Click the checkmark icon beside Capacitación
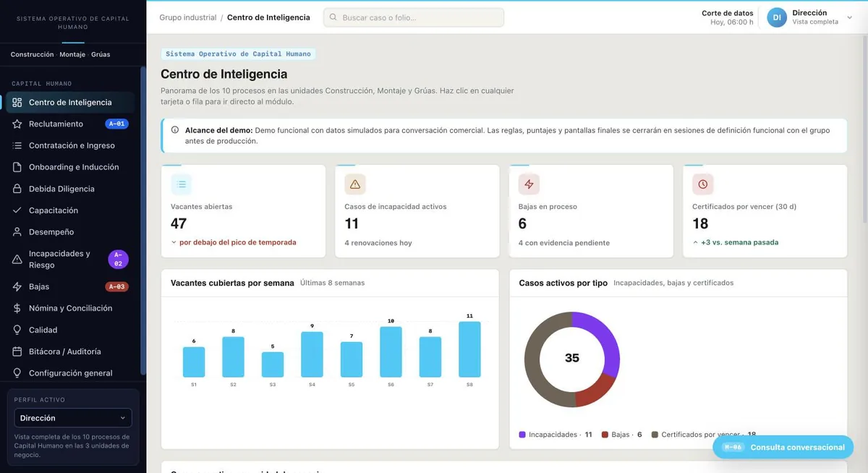Viewport: 868px width, 473px height. tap(17, 210)
